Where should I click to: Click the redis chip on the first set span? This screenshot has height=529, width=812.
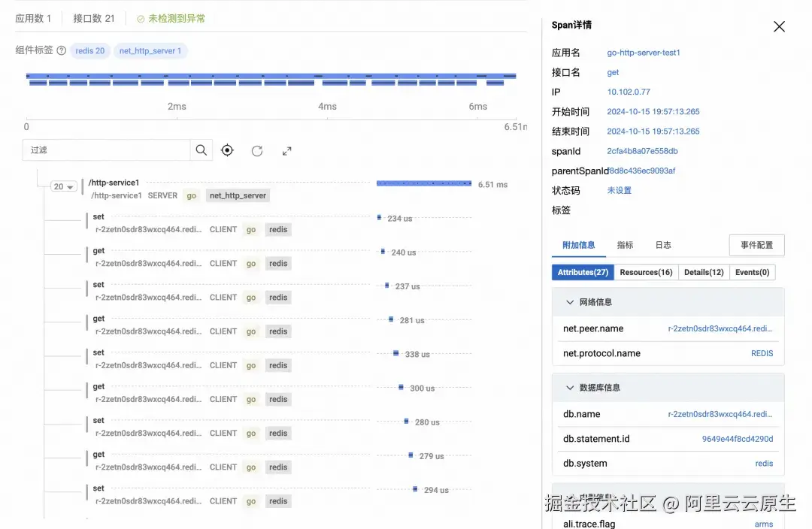pos(278,229)
